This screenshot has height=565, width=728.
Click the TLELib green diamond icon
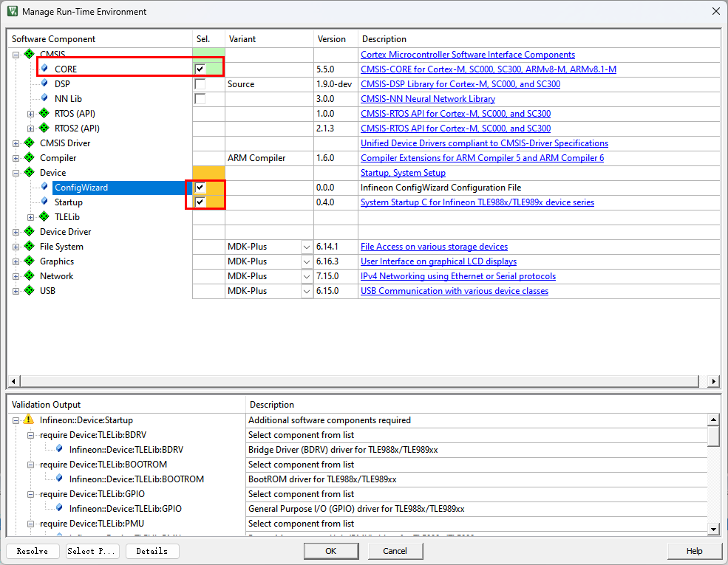click(x=44, y=216)
